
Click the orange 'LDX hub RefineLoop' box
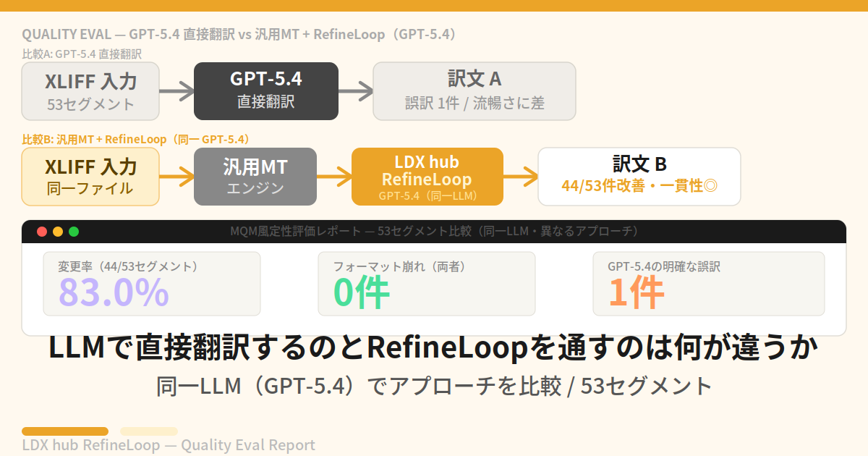pyautogui.click(x=427, y=177)
